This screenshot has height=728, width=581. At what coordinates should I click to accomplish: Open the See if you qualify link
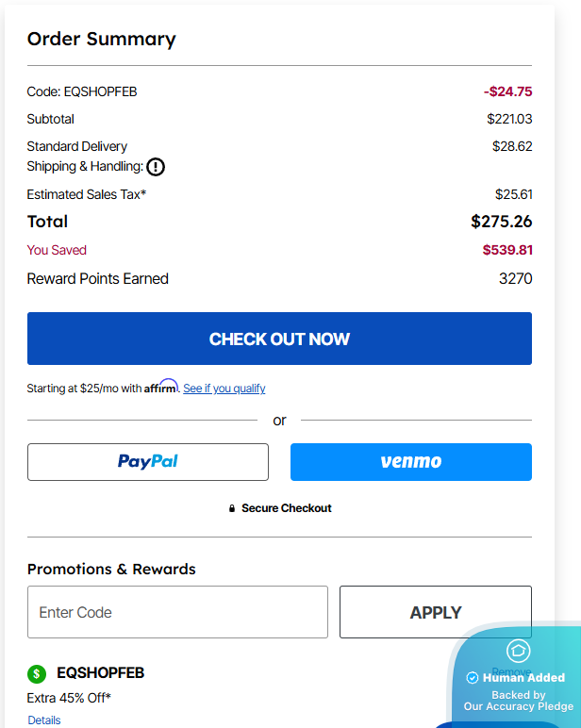pos(224,388)
